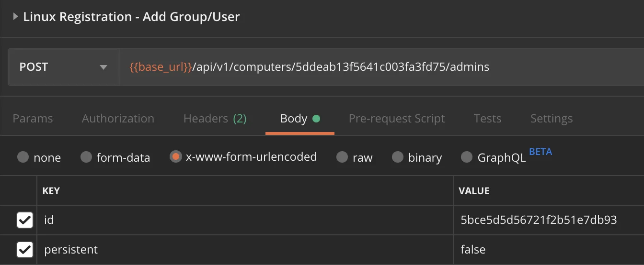
Task: Open the Pre-request Script tab
Action: 397,118
